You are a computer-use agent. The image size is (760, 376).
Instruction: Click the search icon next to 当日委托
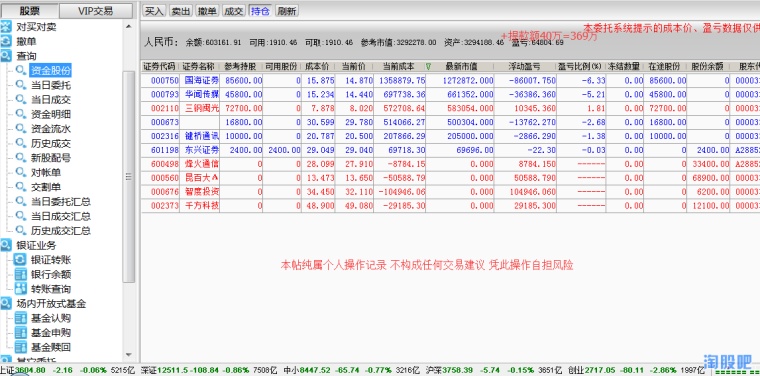tap(20, 85)
